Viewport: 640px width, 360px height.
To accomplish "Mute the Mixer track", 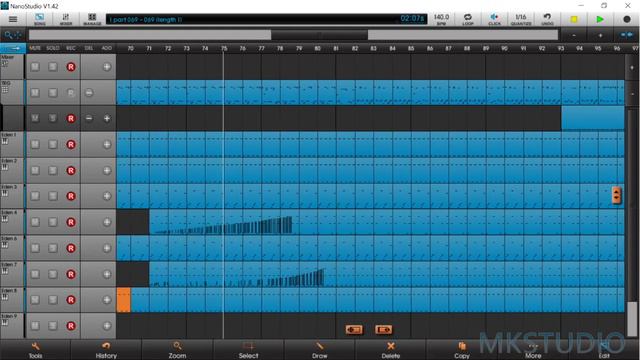I will (35, 67).
